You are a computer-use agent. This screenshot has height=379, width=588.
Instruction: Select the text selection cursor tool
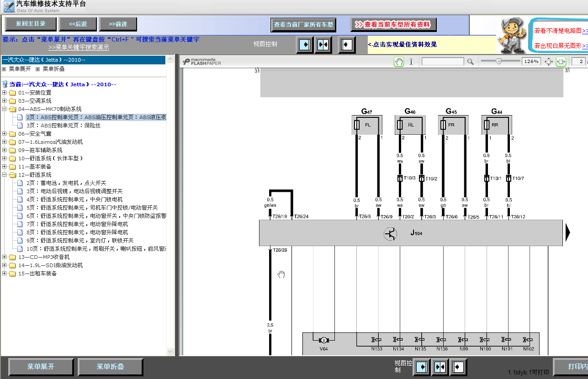click(x=411, y=62)
